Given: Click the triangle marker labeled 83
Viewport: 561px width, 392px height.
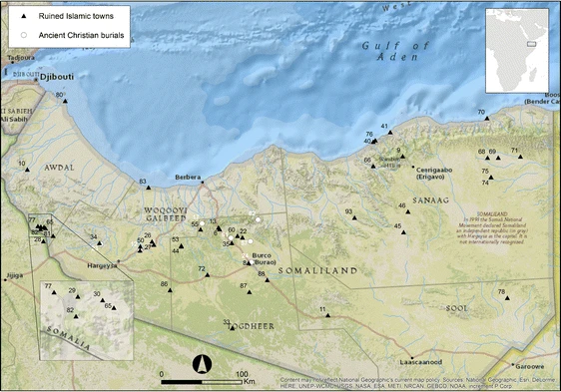Looking at the screenshot, I should 149,188.
